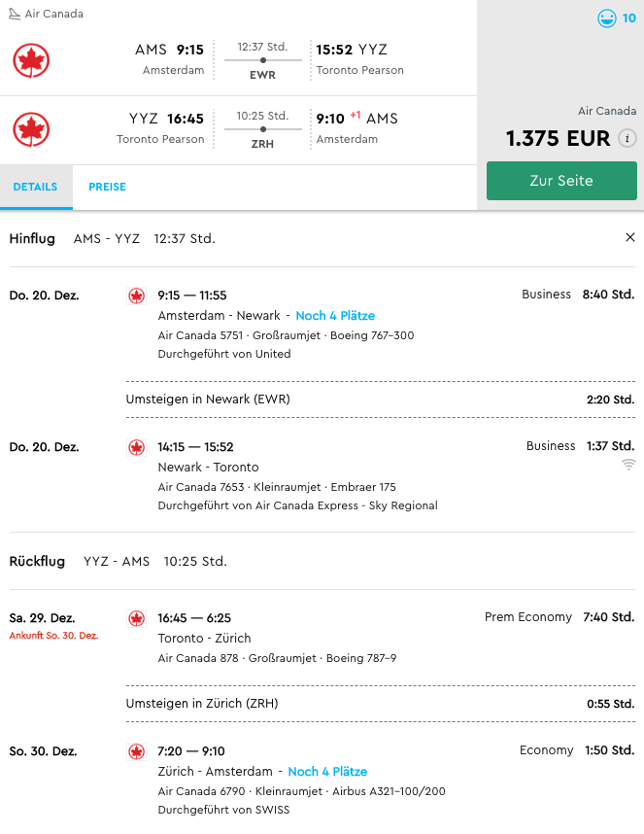Viewport: 644px width, 834px height.
Task: Click the ZRH stopover marker on return route
Action: tap(262, 142)
